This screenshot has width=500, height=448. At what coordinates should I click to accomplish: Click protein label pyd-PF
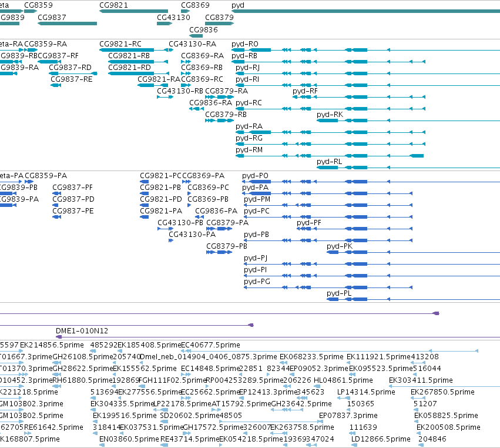point(309,222)
